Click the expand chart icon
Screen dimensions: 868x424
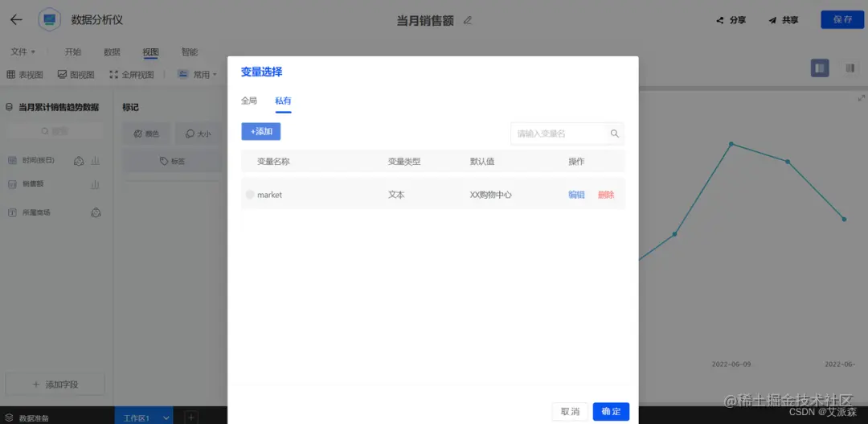click(861, 98)
